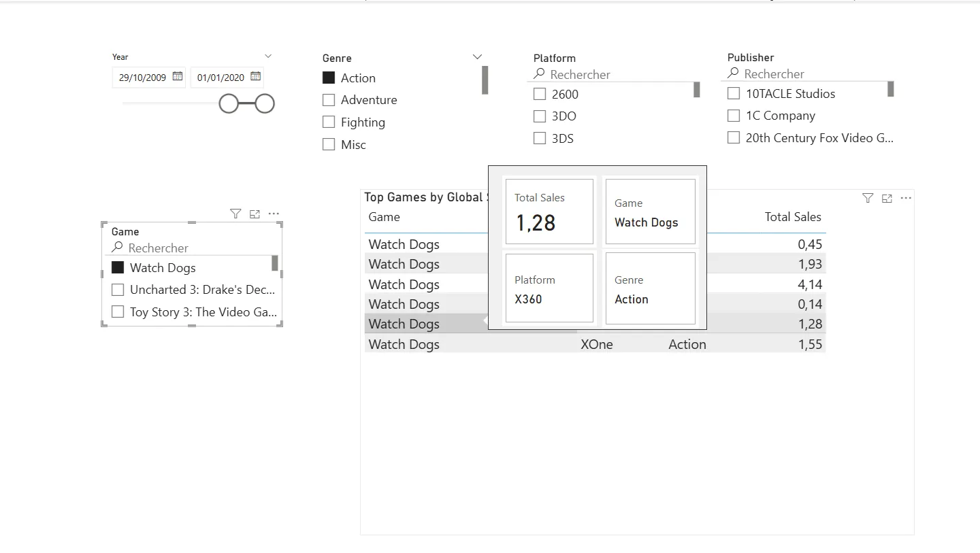
Task: Open more options for Top Games table
Action: [x=906, y=198]
